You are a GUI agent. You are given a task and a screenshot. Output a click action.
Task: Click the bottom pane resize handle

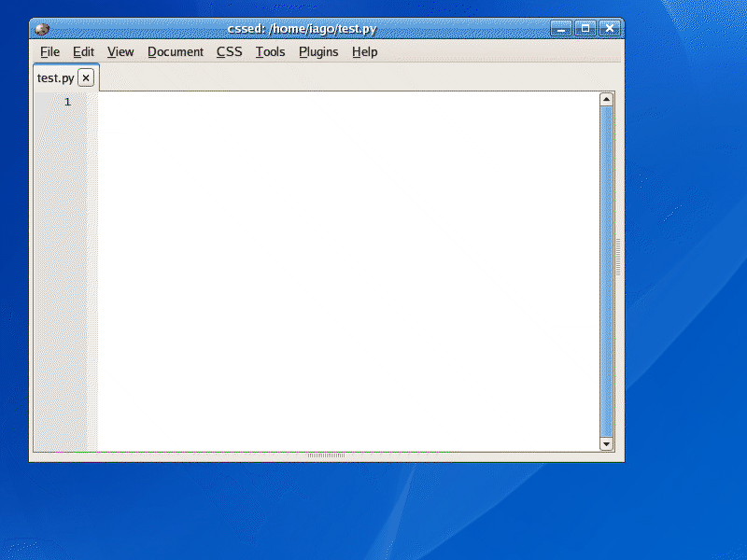pyautogui.click(x=326, y=455)
